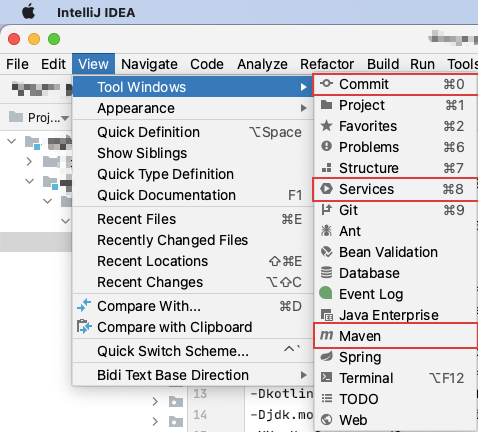Click the Maven m icon
The height and width of the screenshot is (432, 478).
(x=327, y=335)
